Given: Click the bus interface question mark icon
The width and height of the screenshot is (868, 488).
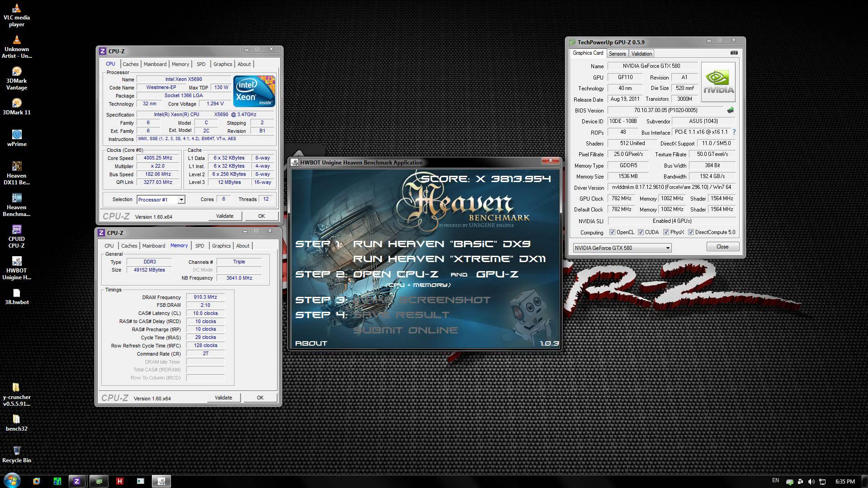Looking at the screenshot, I should pyautogui.click(x=734, y=132).
